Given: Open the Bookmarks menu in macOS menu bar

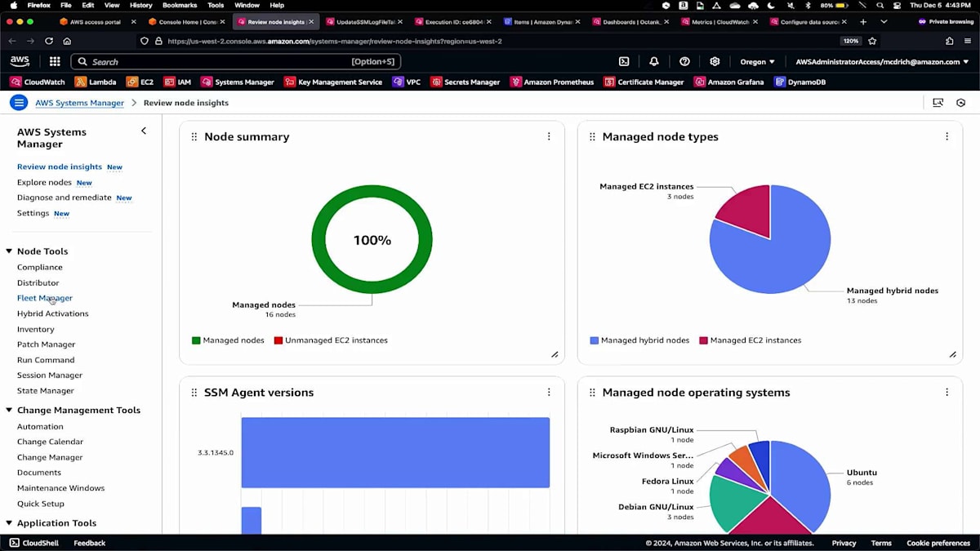Looking at the screenshot, I should (180, 5).
